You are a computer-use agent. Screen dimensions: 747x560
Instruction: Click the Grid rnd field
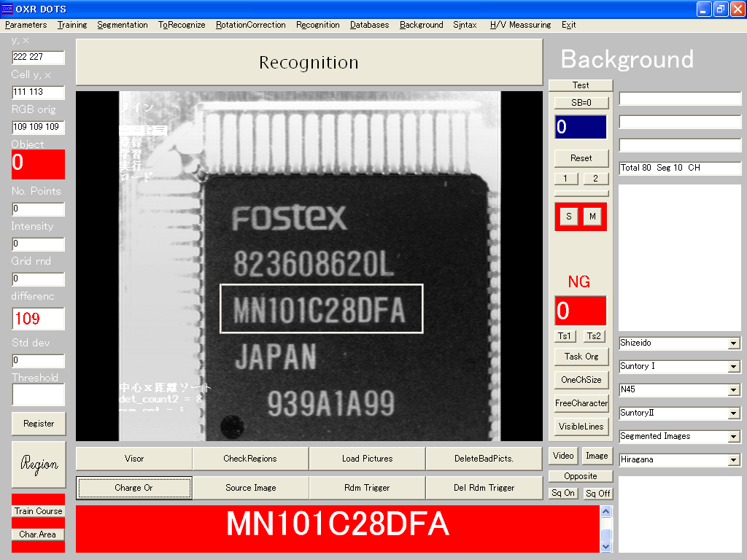(38, 279)
